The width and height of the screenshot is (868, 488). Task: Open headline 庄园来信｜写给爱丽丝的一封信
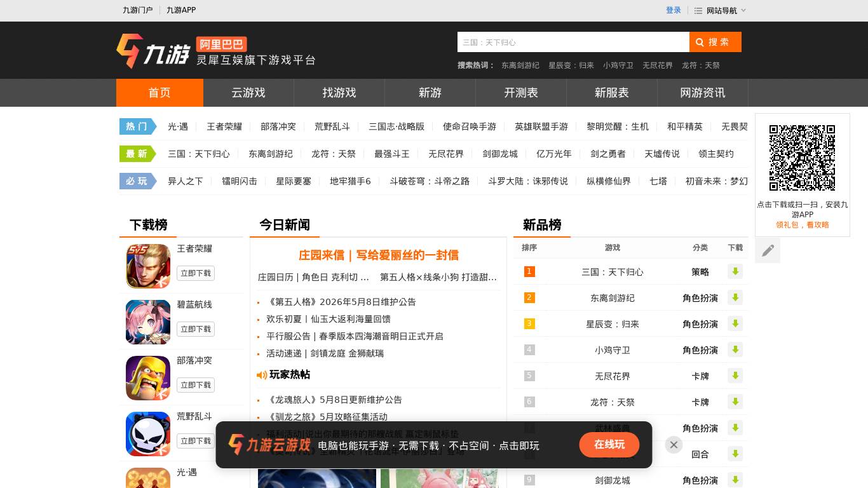[379, 255]
